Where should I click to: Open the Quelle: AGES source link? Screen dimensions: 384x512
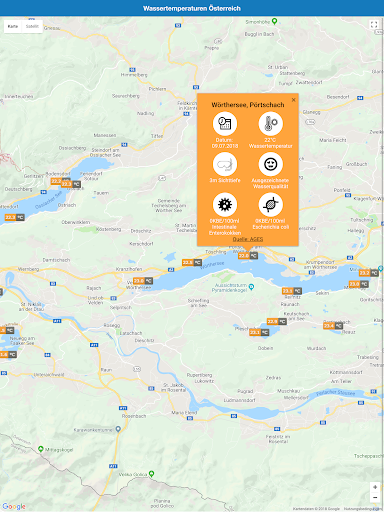(248, 239)
